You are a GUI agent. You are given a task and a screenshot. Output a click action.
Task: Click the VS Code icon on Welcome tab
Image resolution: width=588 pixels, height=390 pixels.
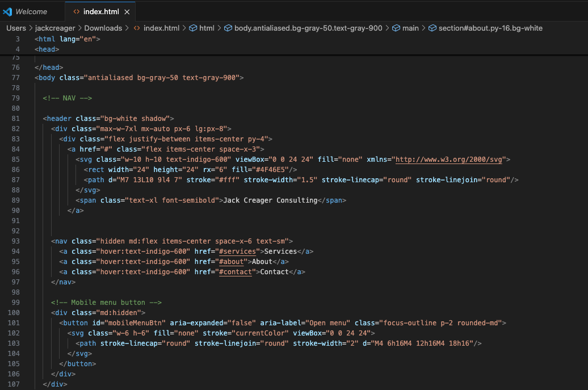pyautogui.click(x=7, y=11)
